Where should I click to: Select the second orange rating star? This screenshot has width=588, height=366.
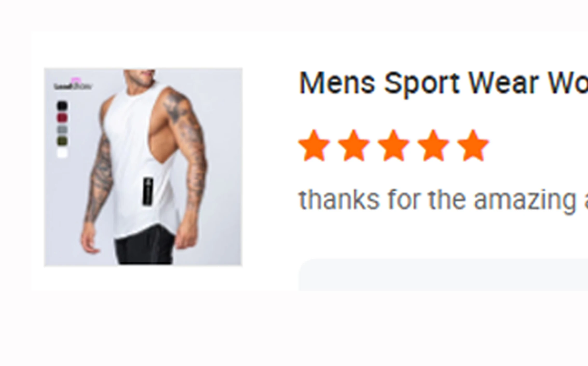pos(354,146)
